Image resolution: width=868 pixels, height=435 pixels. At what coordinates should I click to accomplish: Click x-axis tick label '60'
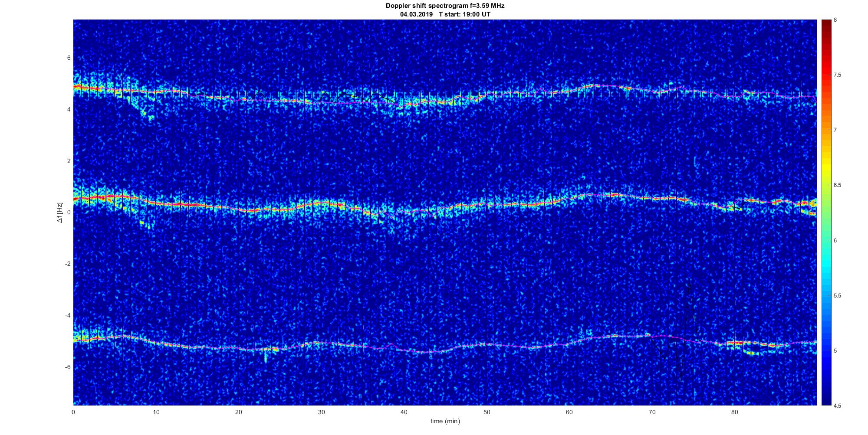[x=569, y=412]
